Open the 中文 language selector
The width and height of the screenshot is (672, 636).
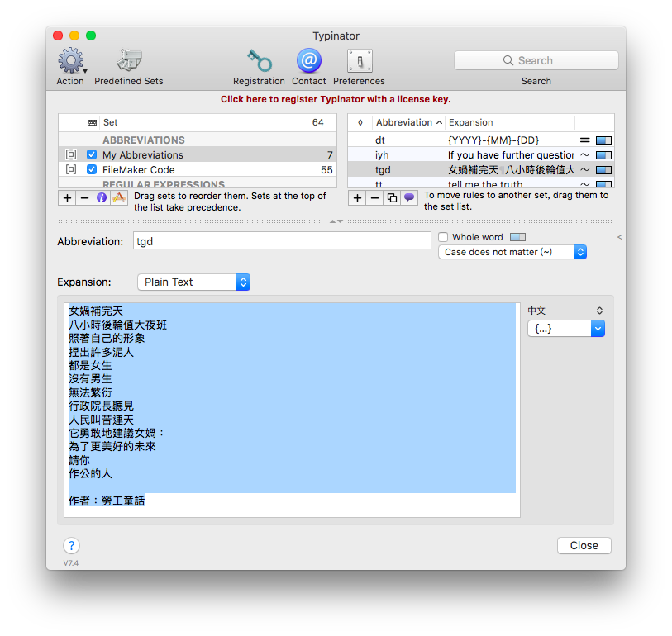(x=565, y=311)
